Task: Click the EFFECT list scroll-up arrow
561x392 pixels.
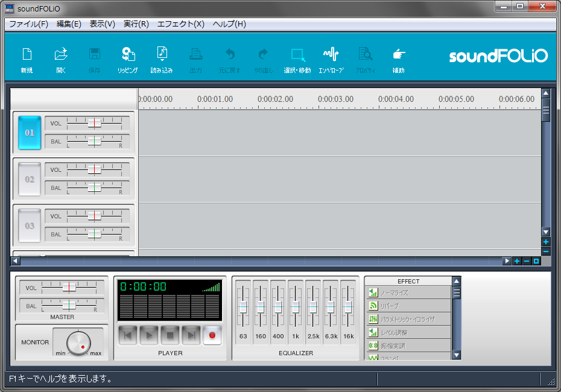Action: [456, 281]
